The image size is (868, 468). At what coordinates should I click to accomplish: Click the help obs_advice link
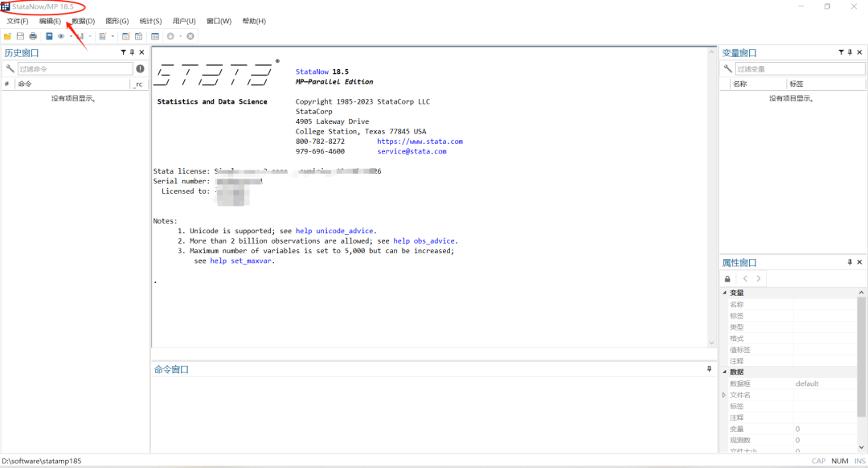pyautogui.click(x=424, y=240)
